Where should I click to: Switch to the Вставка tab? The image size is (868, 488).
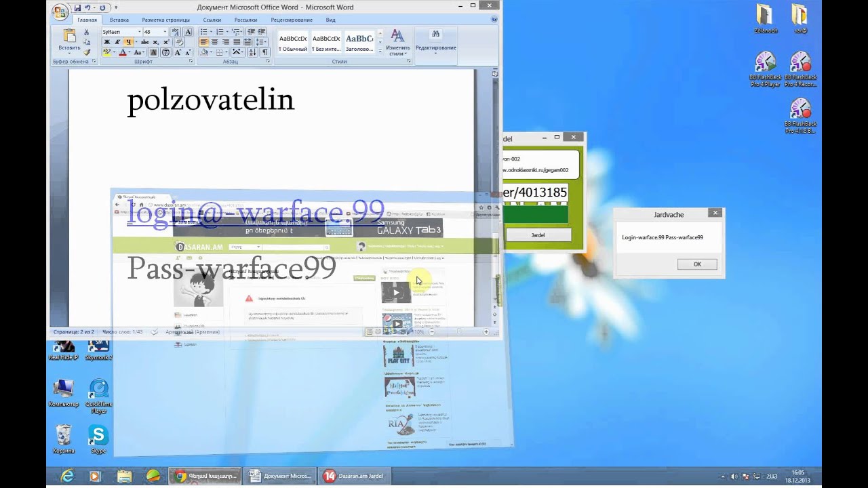119,20
